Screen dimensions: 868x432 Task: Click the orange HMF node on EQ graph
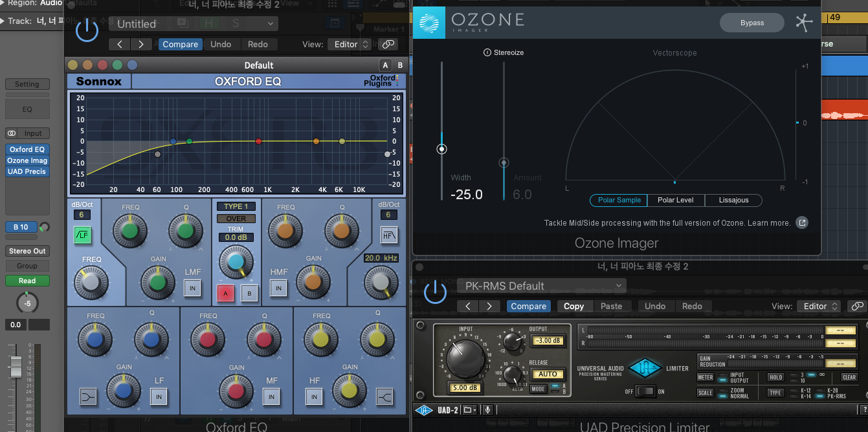316,141
